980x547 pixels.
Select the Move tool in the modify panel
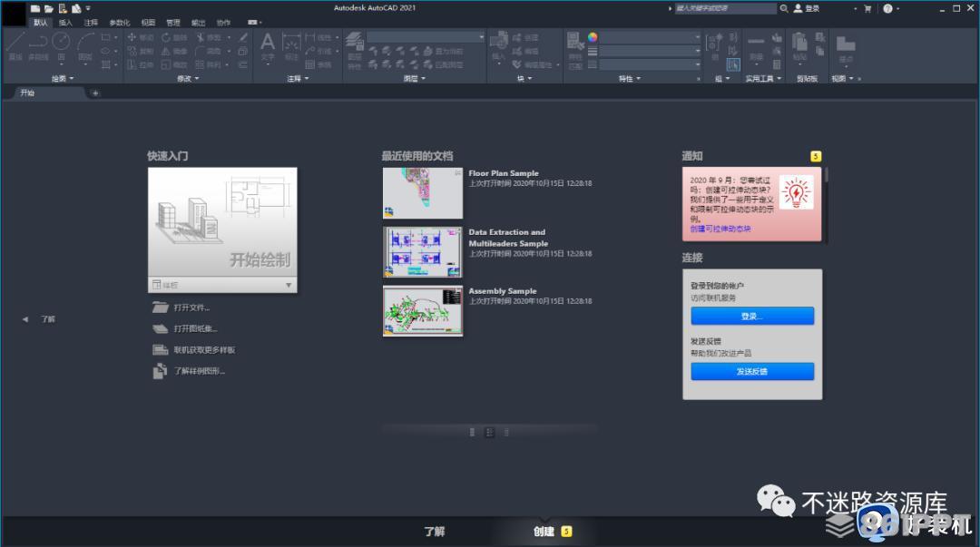[x=141, y=37]
